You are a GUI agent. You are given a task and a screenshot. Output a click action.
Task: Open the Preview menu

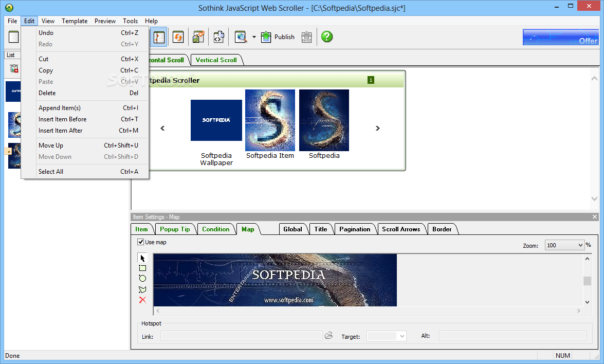click(x=105, y=21)
